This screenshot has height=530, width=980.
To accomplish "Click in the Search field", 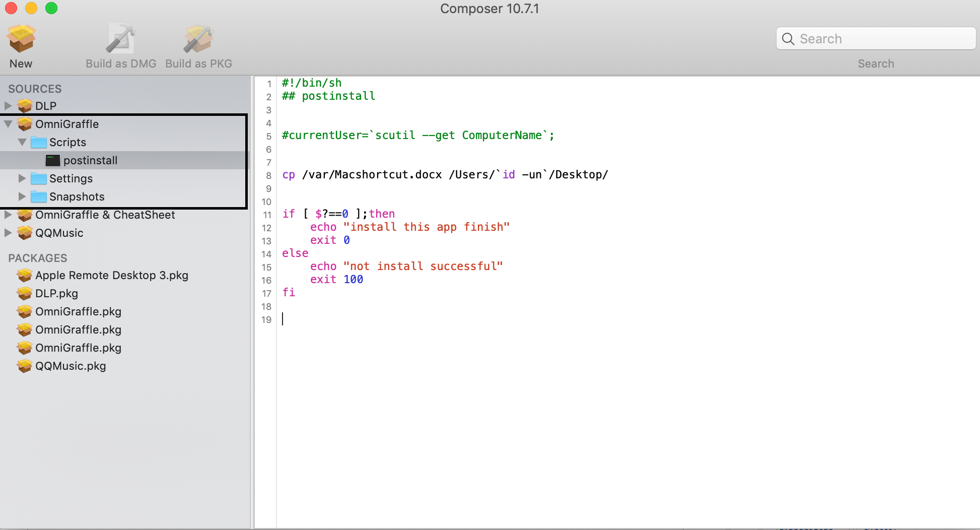I will [876, 39].
